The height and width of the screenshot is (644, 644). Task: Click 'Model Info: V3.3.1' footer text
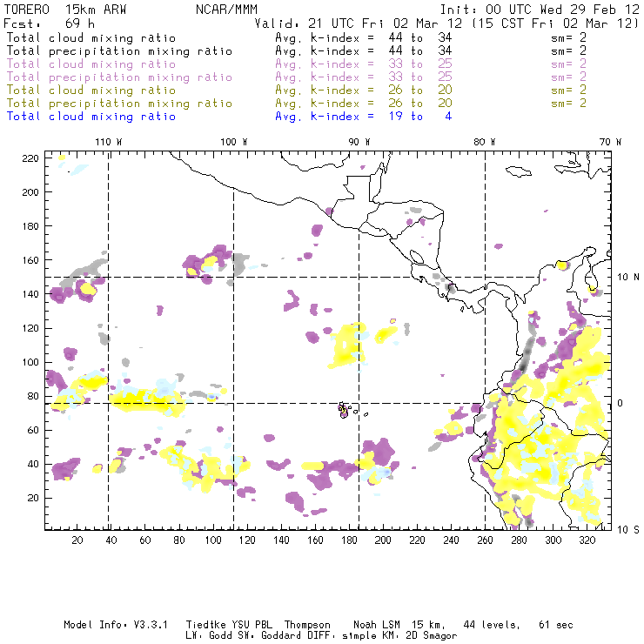[116, 625]
